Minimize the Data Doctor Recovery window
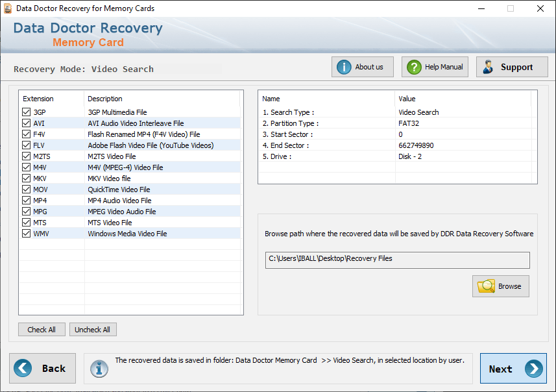Image resolution: width=556 pixels, height=392 pixels. (481, 8)
